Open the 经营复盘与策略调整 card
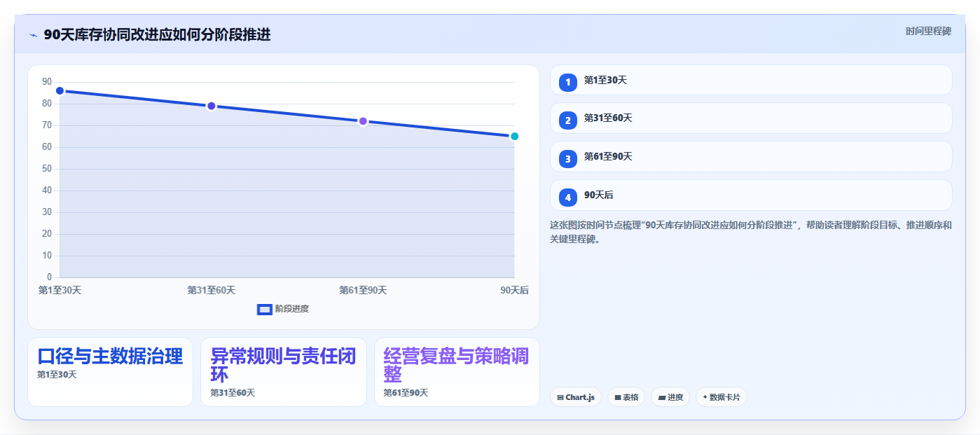 [x=457, y=372]
